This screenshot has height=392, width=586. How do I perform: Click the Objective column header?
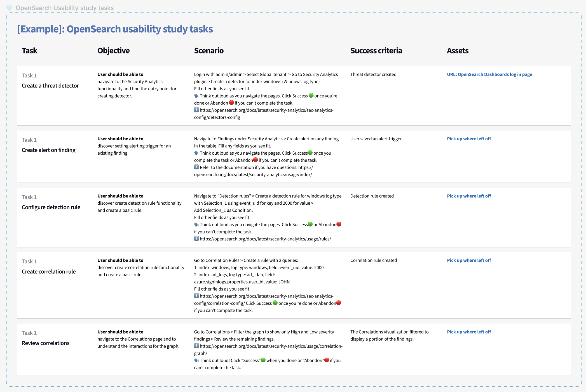click(114, 51)
